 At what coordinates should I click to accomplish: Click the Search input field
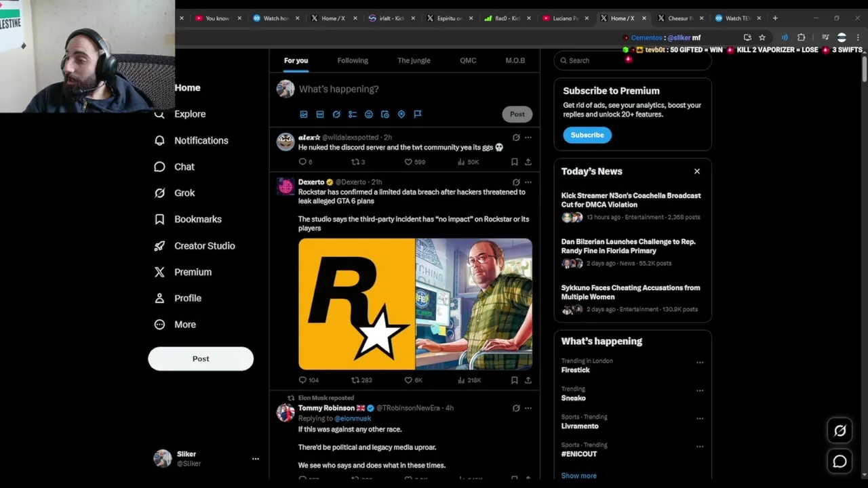click(633, 60)
